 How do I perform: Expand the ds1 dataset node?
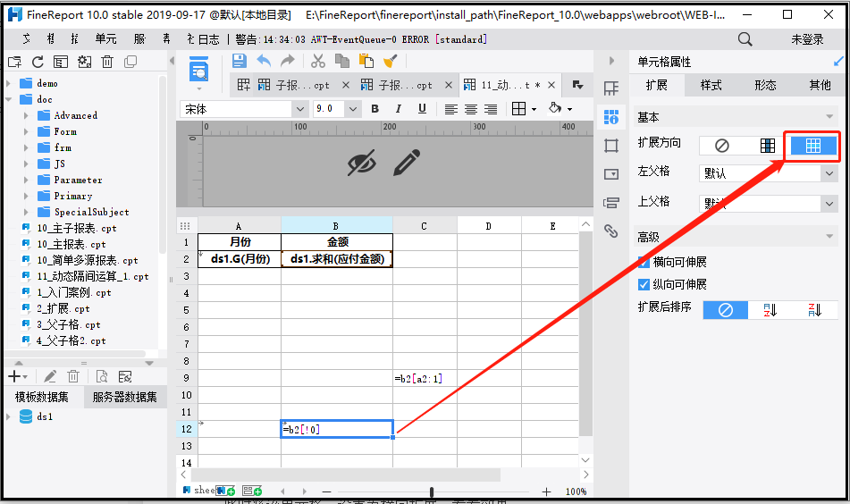8,416
